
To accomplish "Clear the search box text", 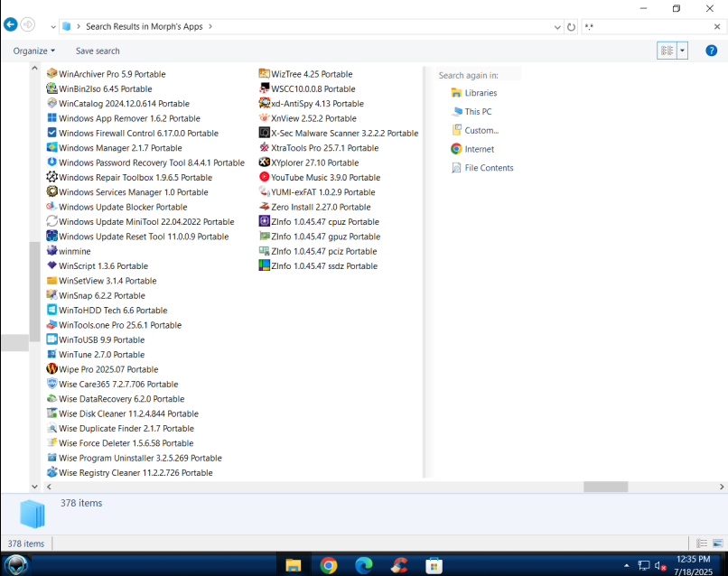I will click(x=717, y=27).
